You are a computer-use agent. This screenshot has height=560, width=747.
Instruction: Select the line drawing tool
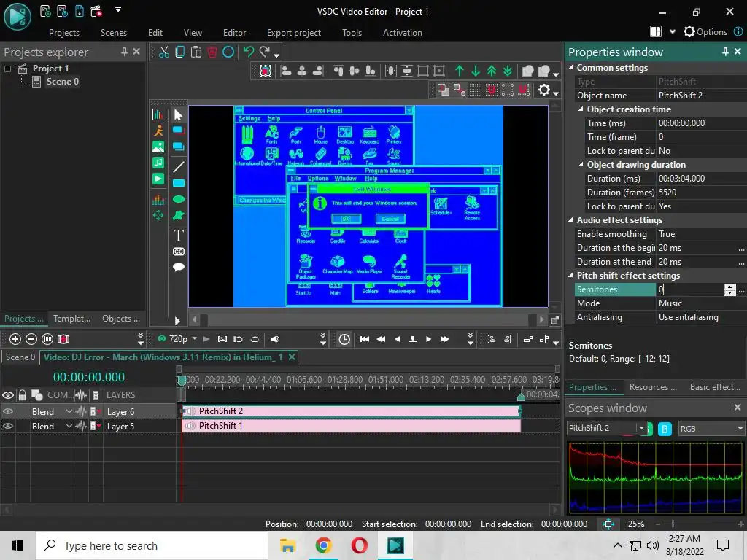[178, 167]
